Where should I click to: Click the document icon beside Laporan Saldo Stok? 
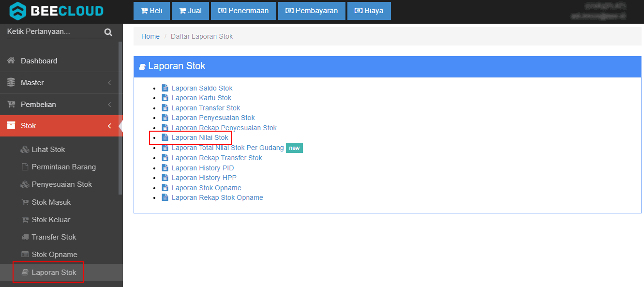[x=165, y=88]
